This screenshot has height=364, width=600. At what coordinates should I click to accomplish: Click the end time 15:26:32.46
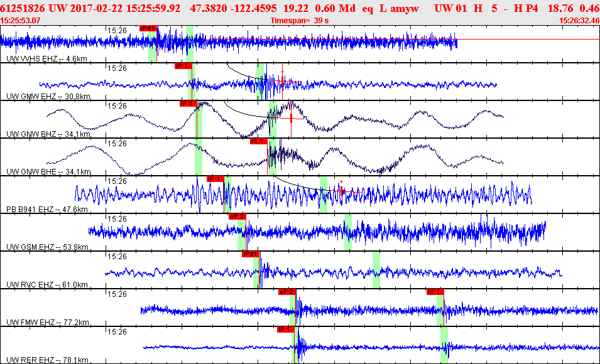(579, 21)
